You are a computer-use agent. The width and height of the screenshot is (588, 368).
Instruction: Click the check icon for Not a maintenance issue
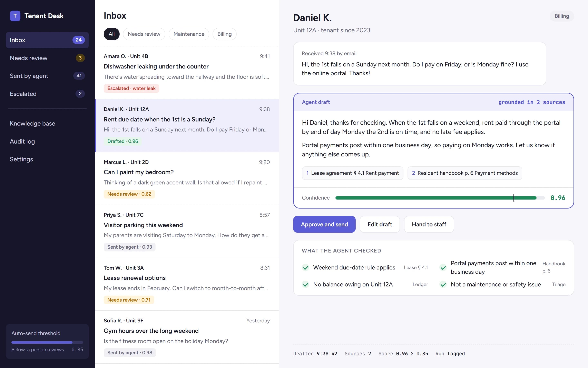click(x=443, y=284)
